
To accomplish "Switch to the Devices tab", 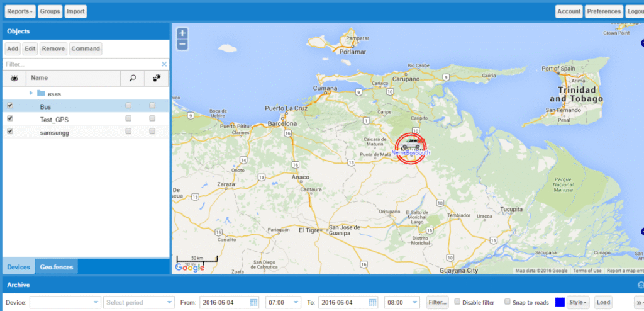I will [18, 267].
